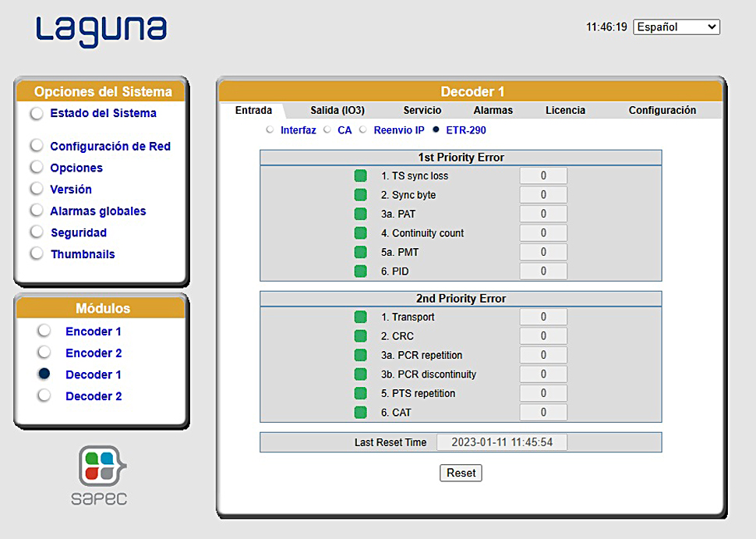The image size is (756, 539).
Task: Click the CAT error counter field
Action: pyautogui.click(x=543, y=413)
